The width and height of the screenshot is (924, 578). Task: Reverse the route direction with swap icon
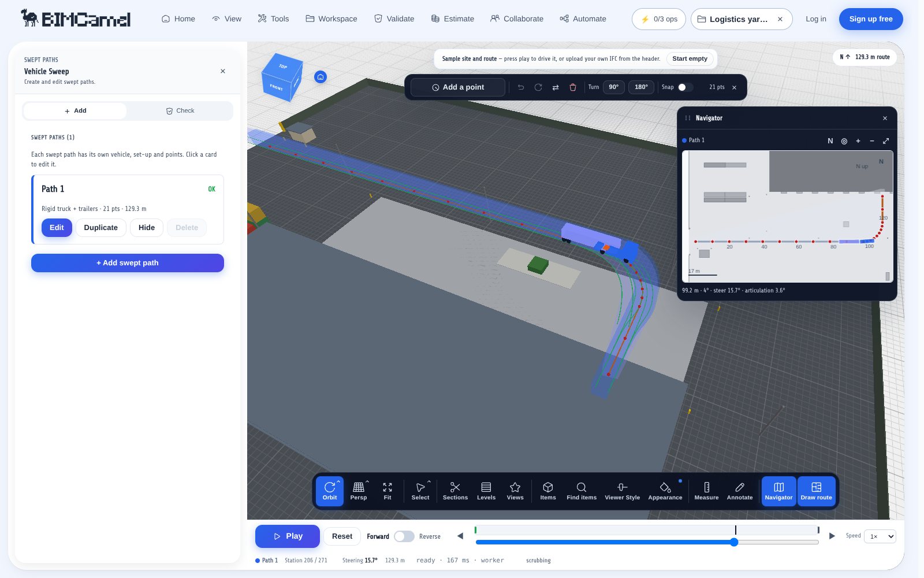tap(556, 87)
